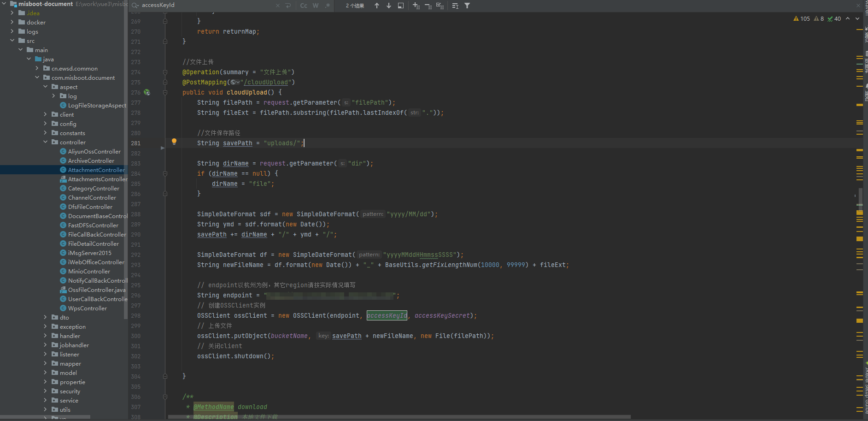The image size is (868, 421).
Task: Click the yellow intention lightbulb on line 281
Action: (174, 142)
